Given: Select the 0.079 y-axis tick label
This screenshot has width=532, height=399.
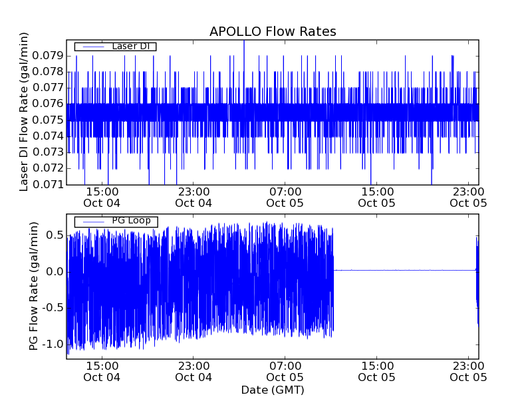Looking at the screenshot, I should (48, 56).
